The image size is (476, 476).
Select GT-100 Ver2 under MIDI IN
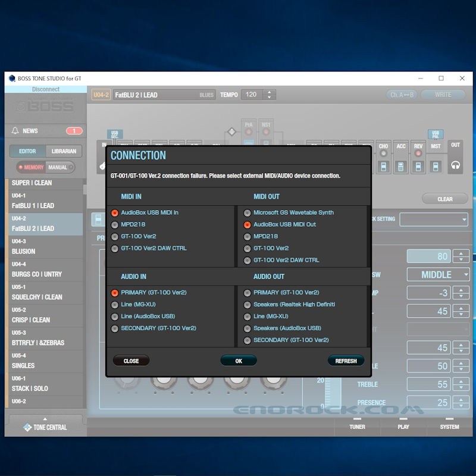115,236
